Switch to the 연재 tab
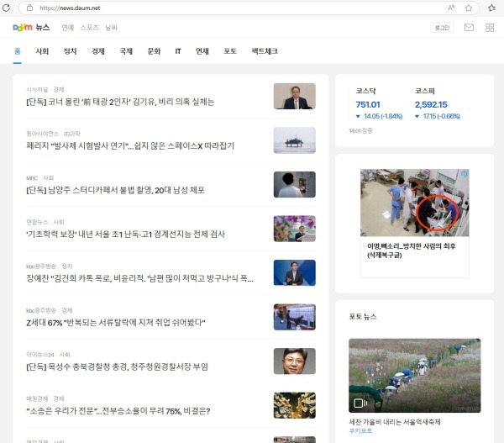Viewport: 504px width, 443px height. click(x=202, y=51)
